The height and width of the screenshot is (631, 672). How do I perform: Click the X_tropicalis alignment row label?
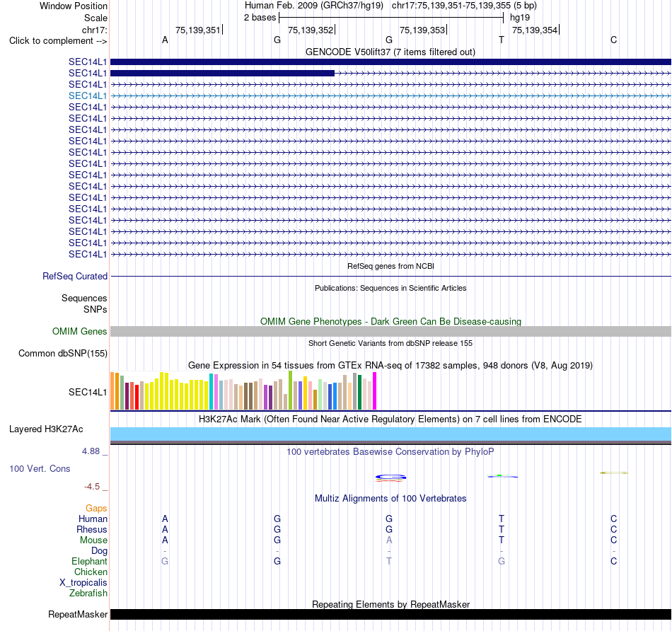coord(83,583)
